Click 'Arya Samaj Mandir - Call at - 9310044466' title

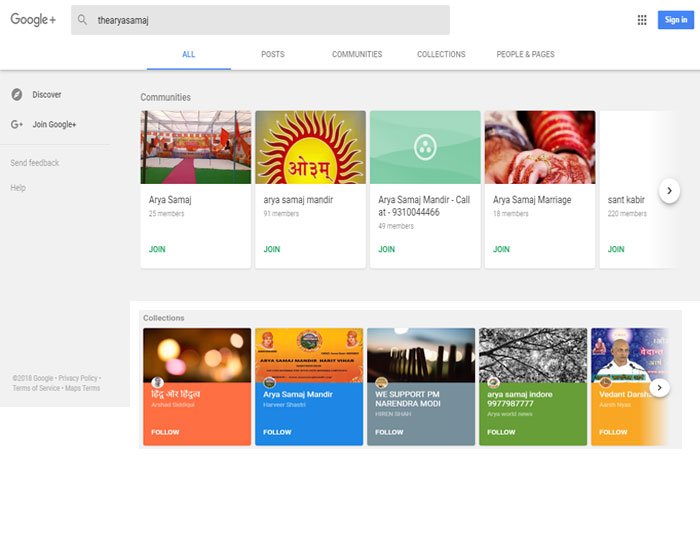424,206
